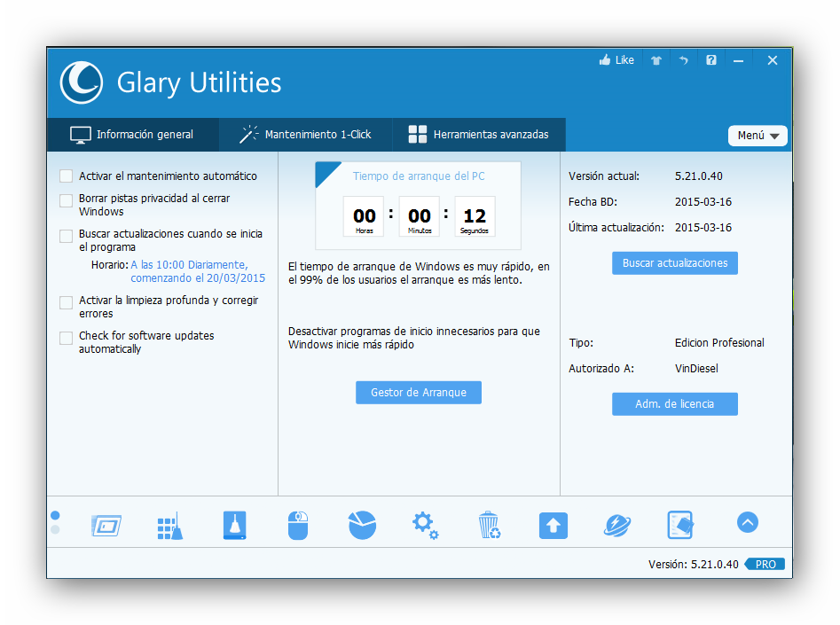This screenshot has height=625, width=840.
Task: Open the help question mark icon
Action: click(x=710, y=60)
